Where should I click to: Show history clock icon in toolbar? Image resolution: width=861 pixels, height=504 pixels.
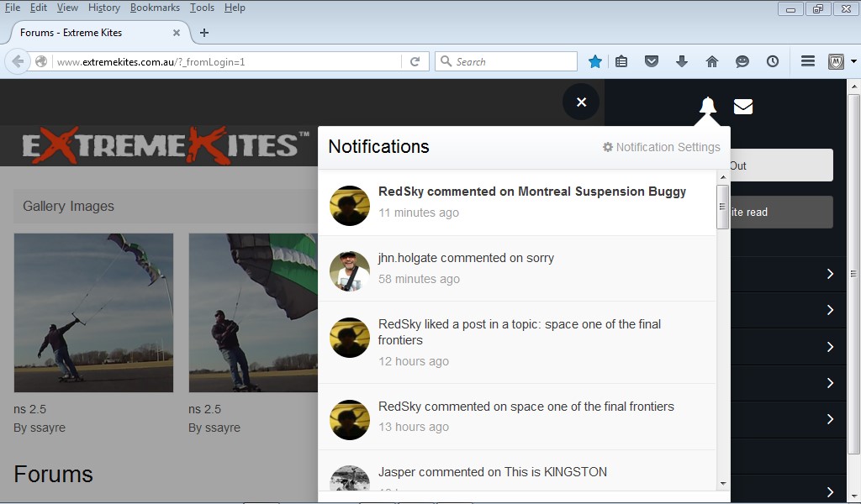[x=773, y=61]
